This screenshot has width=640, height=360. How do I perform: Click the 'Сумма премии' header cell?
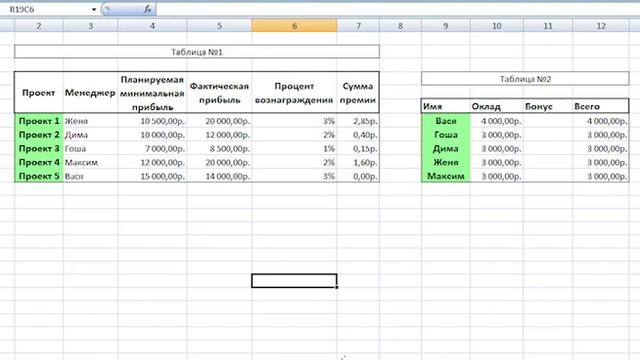pos(358,93)
